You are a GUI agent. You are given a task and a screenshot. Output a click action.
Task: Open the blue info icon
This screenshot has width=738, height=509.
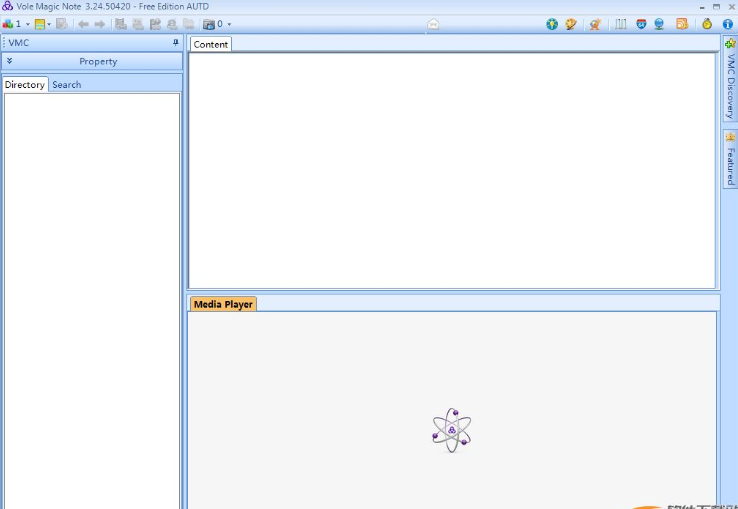(x=728, y=24)
